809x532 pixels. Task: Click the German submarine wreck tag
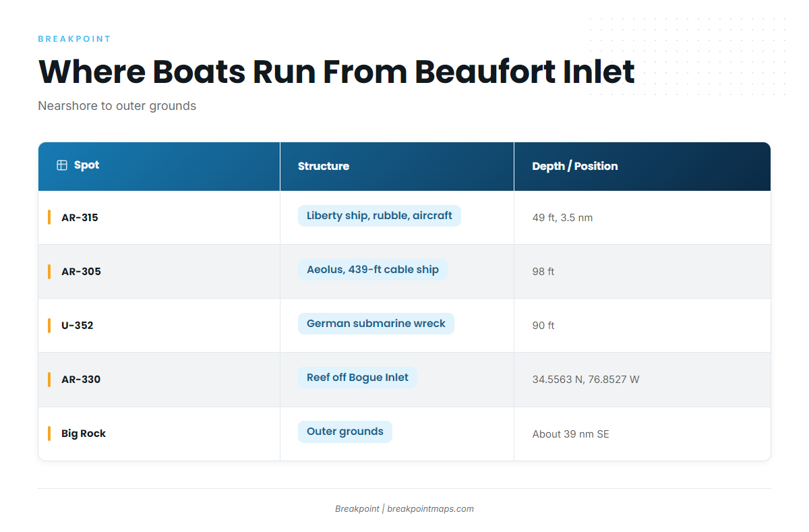[x=376, y=324]
